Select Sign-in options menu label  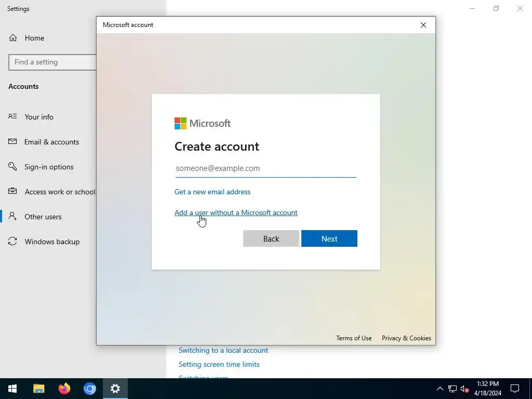pyautogui.click(x=49, y=167)
